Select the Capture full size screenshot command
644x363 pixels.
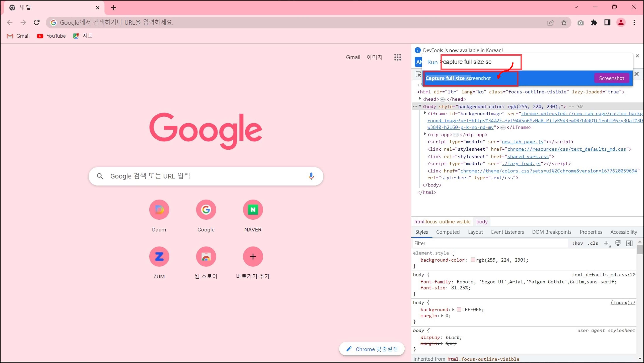[x=458, y=78]
